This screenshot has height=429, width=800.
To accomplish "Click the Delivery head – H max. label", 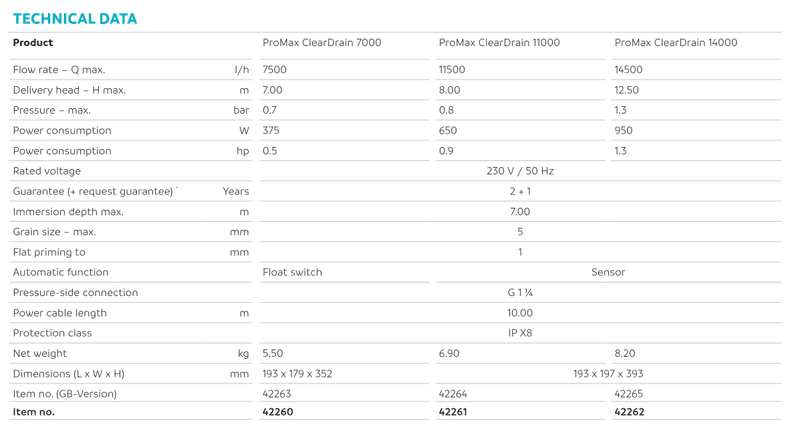I will tap(69, 90).
